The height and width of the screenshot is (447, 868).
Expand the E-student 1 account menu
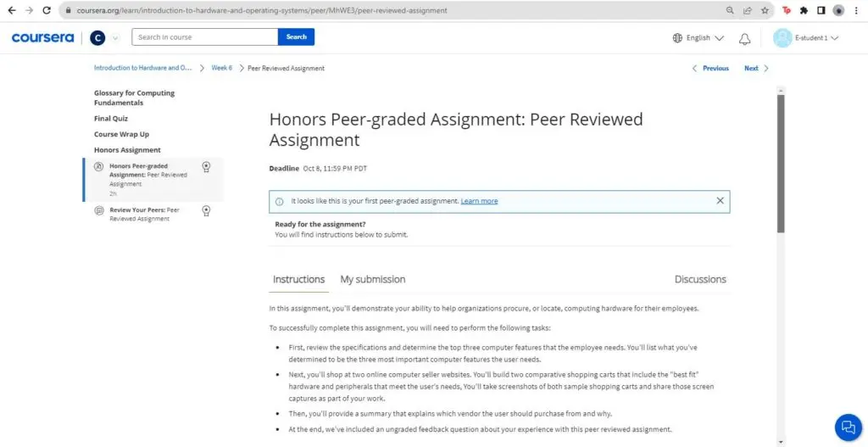coord(816,37)
